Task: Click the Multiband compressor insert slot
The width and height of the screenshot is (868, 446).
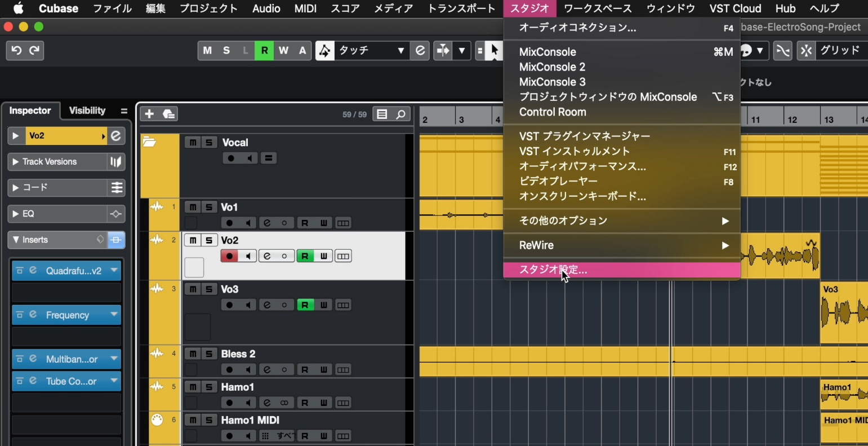Action: 66,359
